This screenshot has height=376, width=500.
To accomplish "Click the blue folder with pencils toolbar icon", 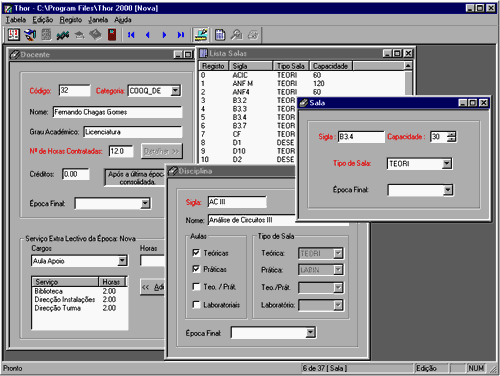I will pyautogui.click(x=30, y=35).
